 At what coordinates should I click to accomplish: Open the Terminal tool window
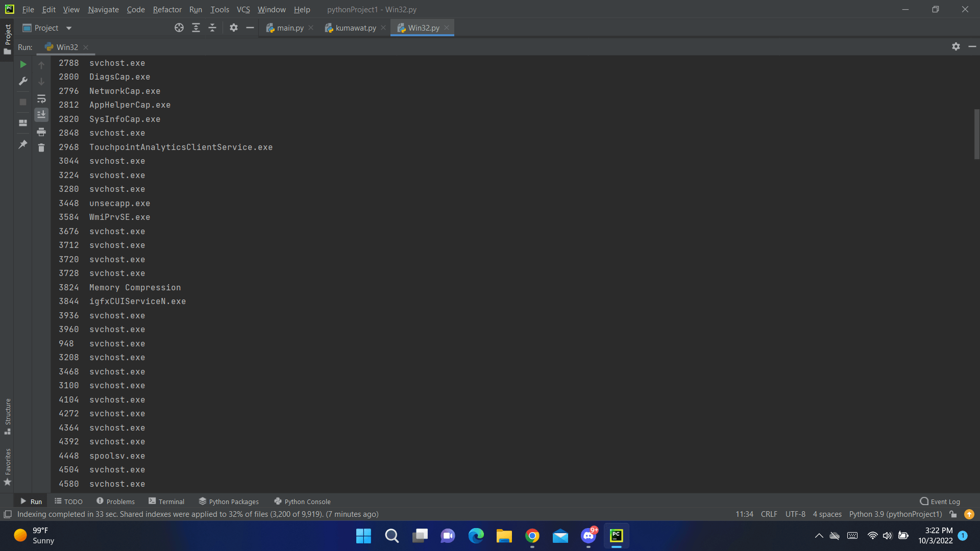(x=171, y=502)
